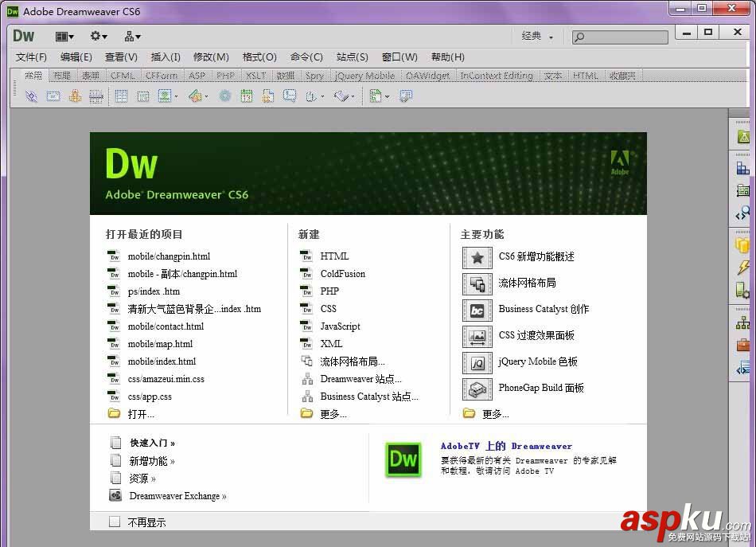756x547 pixels.
Task: Open the Tag Inspector magnifier code icon
Action: click(x=743, y=213)
